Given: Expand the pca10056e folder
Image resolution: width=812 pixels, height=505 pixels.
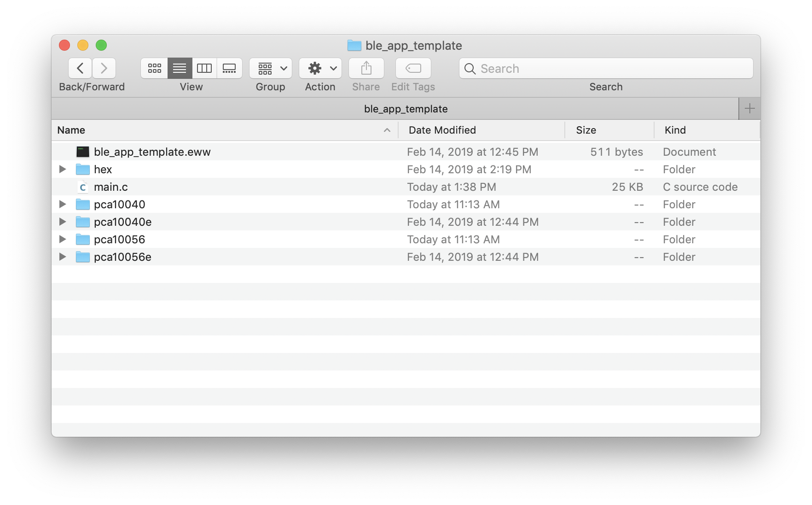Looking at the screenshot, I should (63, 257).
